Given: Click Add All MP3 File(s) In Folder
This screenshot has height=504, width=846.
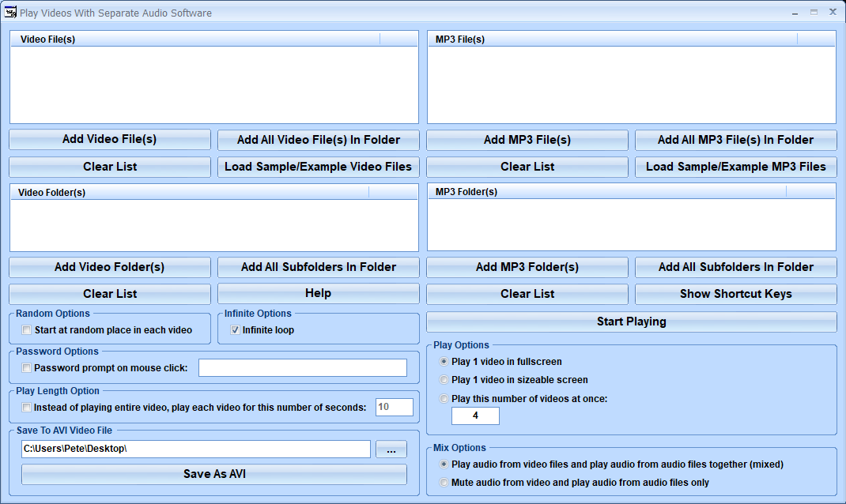Looking at the screenshot, I should click(x=736, y=140).
